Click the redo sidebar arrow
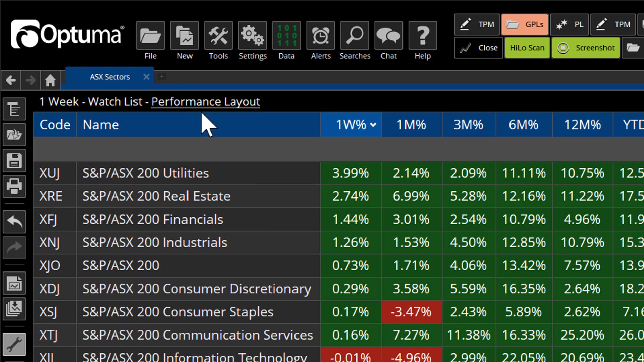 14,247
